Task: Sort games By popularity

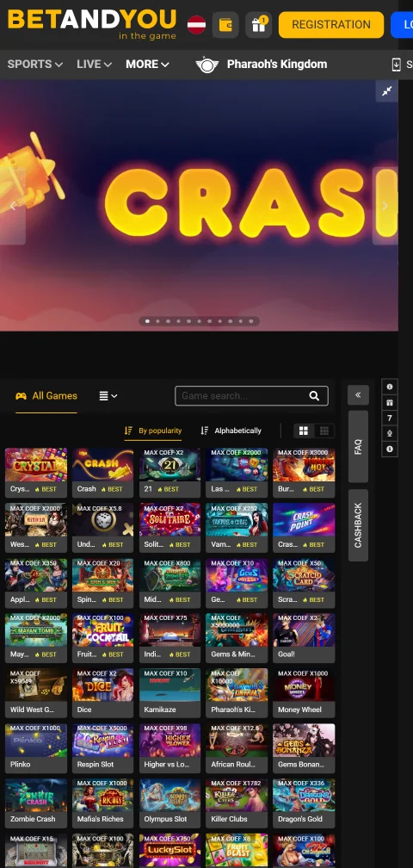Action: 153,431
